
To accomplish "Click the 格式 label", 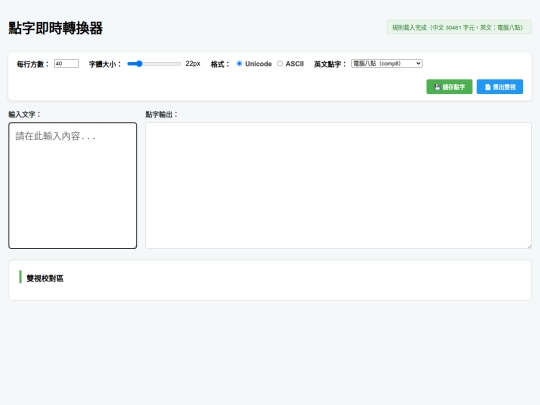I will click(x=220, y=64).
